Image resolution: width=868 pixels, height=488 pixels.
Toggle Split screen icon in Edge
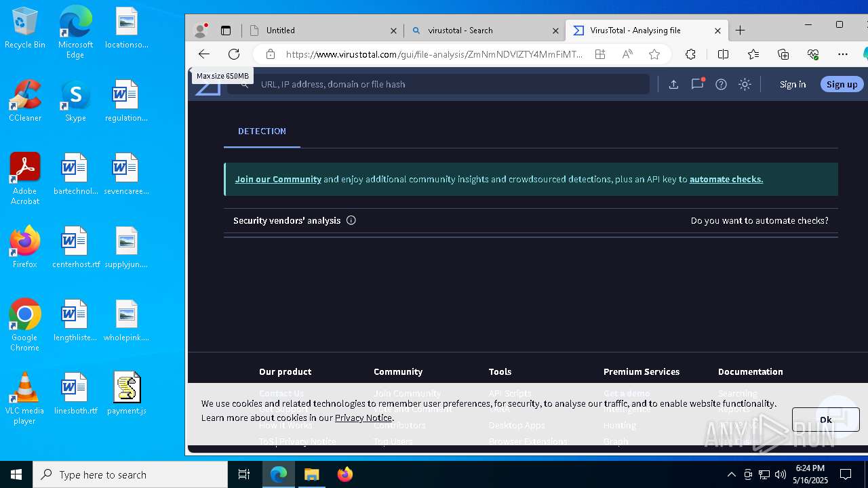tap(723, 54)
